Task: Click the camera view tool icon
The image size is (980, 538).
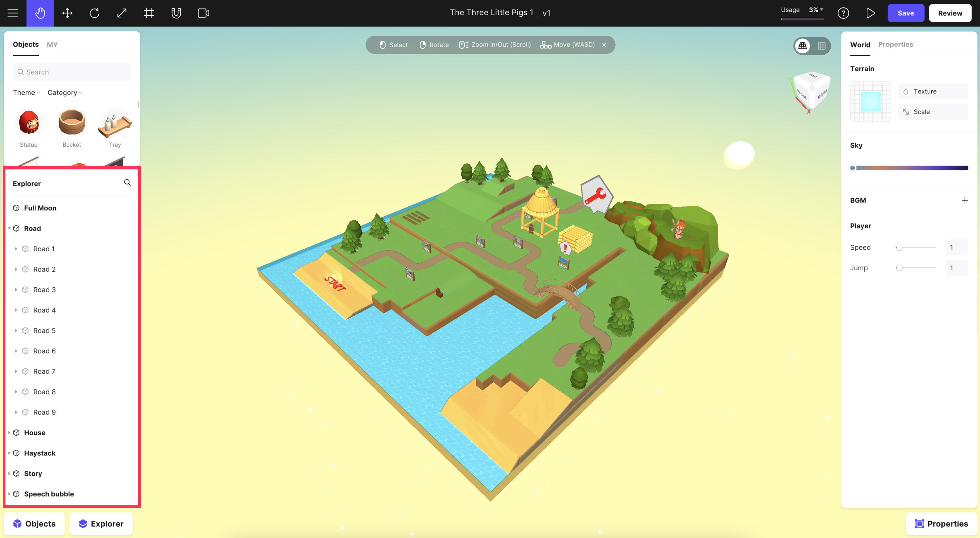Action: [x=203, y=13]
